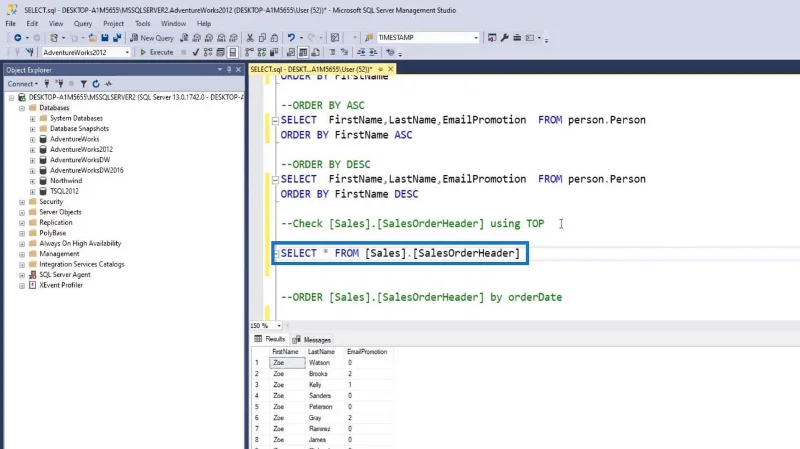Click Object Explorer Refresh icon
This screenshot has height=449, width=800.
[x=95, y=84]
